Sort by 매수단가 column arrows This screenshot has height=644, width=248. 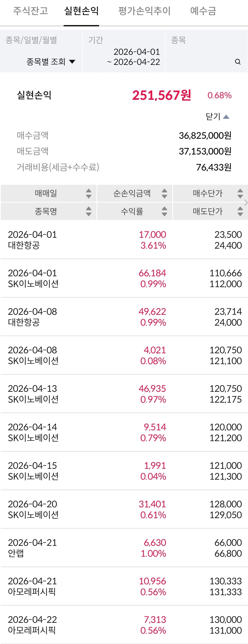click(x=240, y=193)
